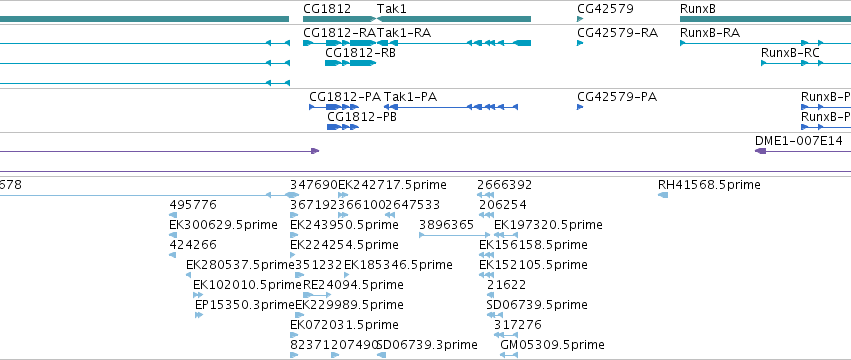
Task: Click the GM05309.5prime EST arrow
Action: tap(509, 355)
